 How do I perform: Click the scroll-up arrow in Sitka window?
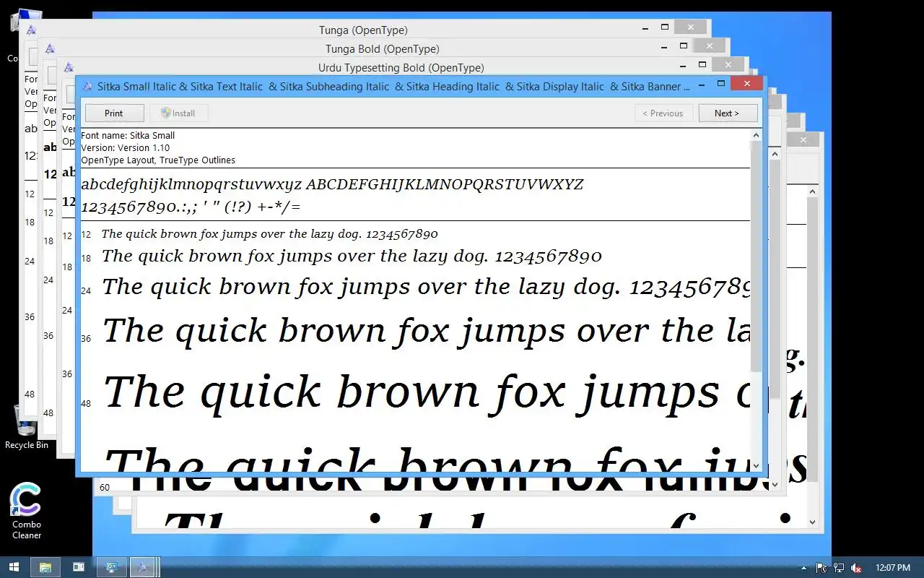click(757, 135)
